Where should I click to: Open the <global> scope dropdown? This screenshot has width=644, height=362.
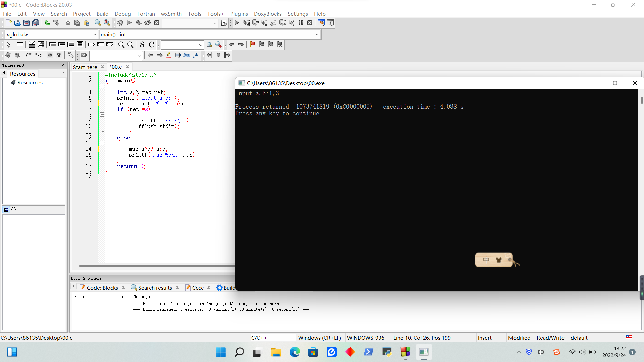coord(95,34)
